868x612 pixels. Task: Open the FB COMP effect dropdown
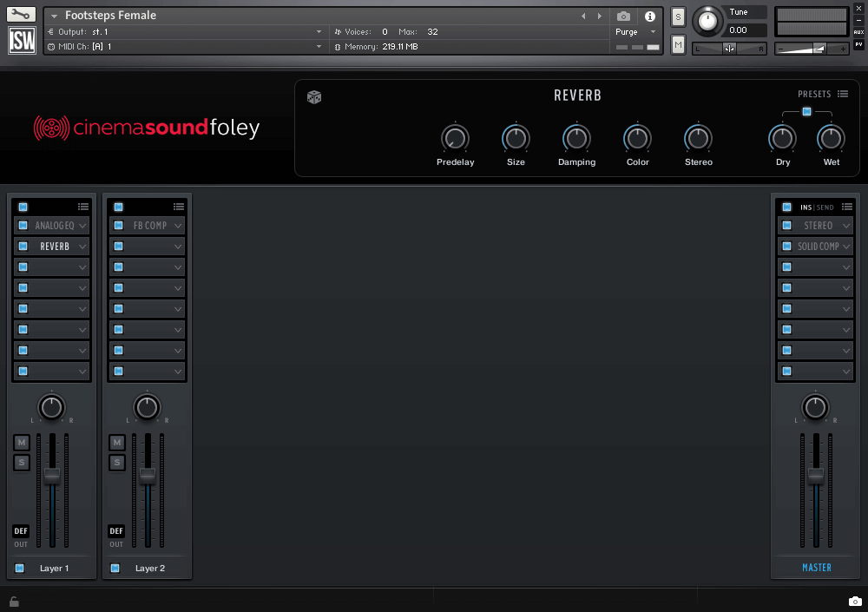(178, 226)
